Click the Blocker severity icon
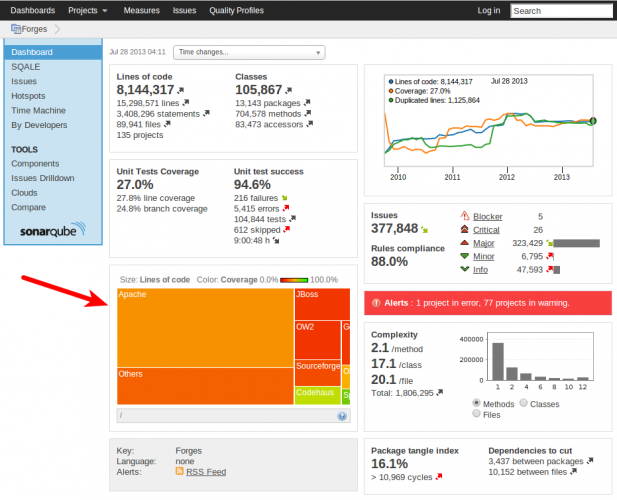Screen dimensions: 617x500 [x=464, y=216]
